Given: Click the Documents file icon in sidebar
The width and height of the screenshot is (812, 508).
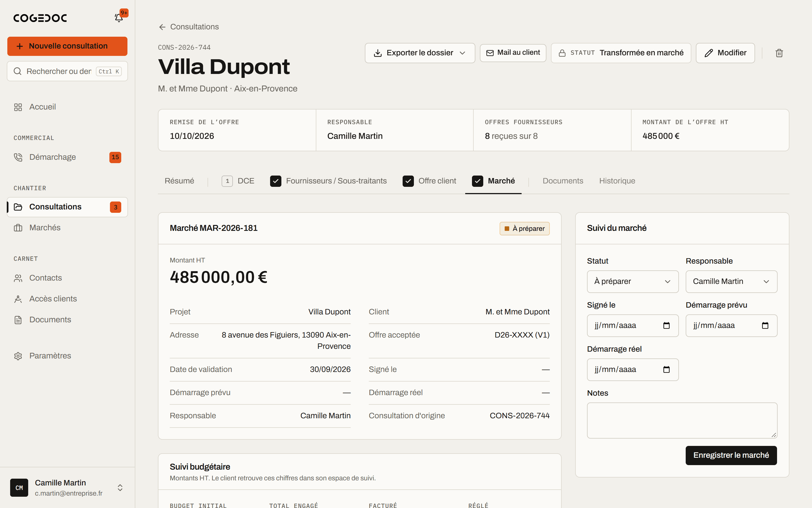Looking at the screenshot, I should tap(18, 320).
